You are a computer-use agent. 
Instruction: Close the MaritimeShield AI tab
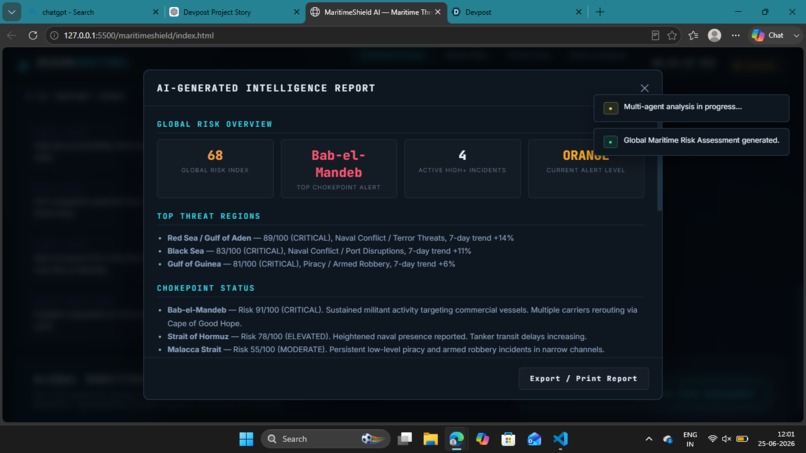[x=437, y=12]
